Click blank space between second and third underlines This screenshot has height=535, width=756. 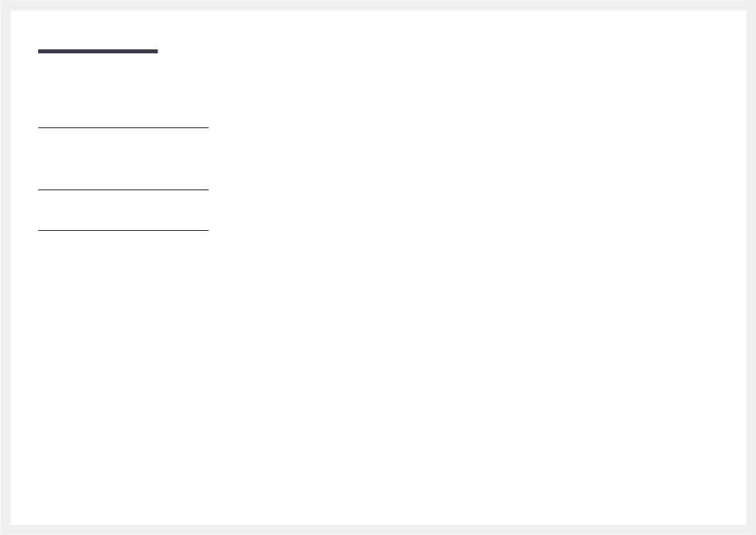(123, 210)
